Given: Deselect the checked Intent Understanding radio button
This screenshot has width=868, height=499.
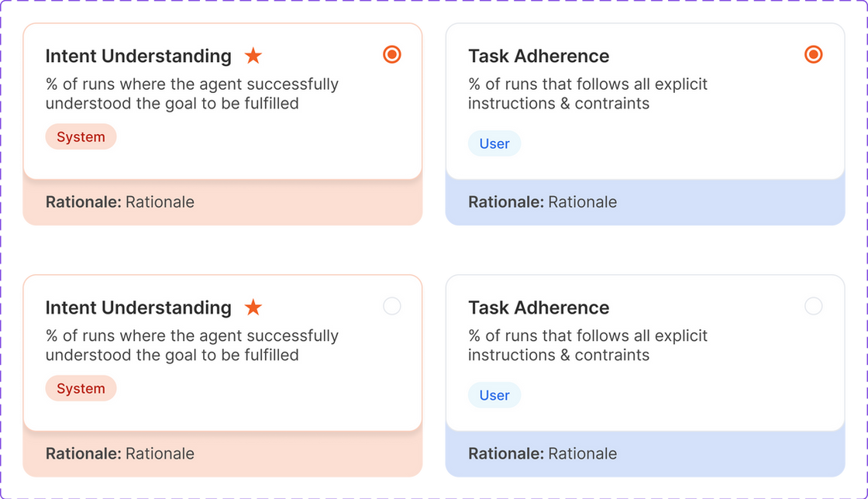Looking at the screenshot, I should (x=392, y=54).
